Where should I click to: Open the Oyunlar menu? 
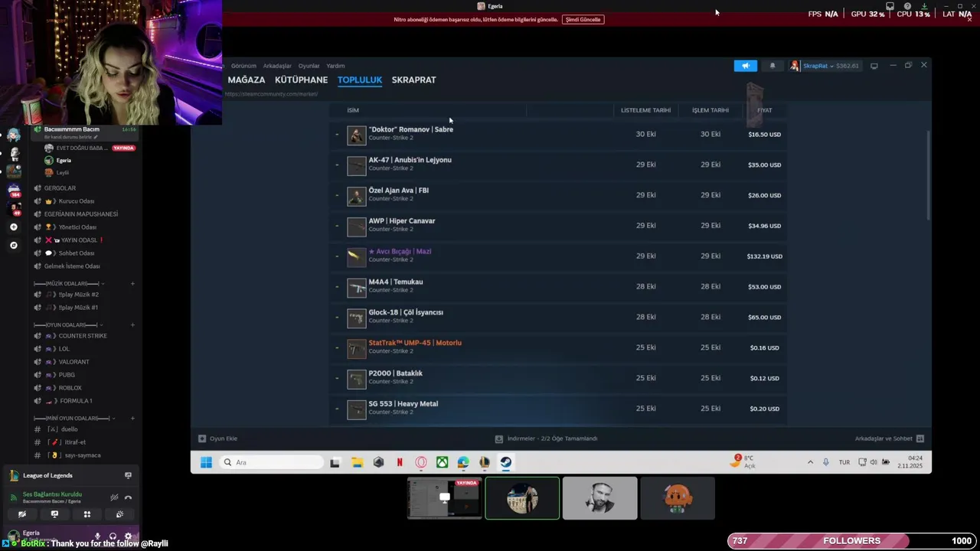(309, 66)
